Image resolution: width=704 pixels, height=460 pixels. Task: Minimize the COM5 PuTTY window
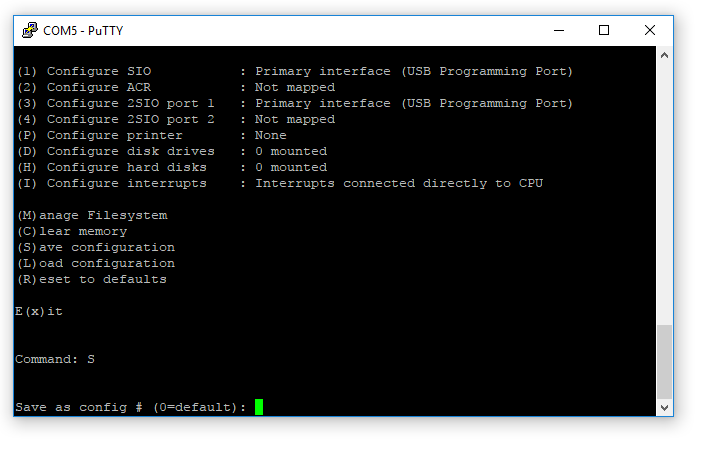coord(559,31)
